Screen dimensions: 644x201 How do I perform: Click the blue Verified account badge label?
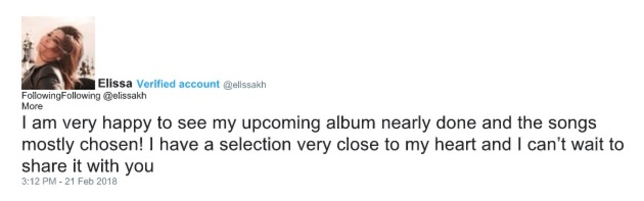coord(178,84)
